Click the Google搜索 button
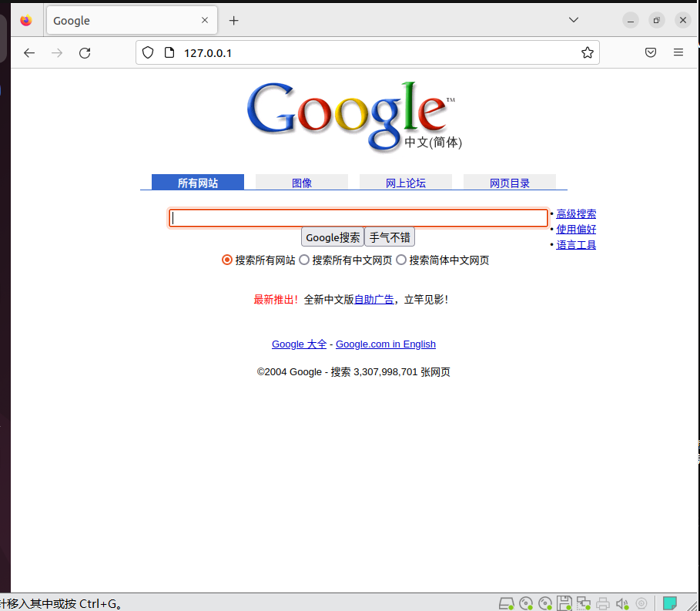Screen dimensions: 700x611 coord(333,237)
